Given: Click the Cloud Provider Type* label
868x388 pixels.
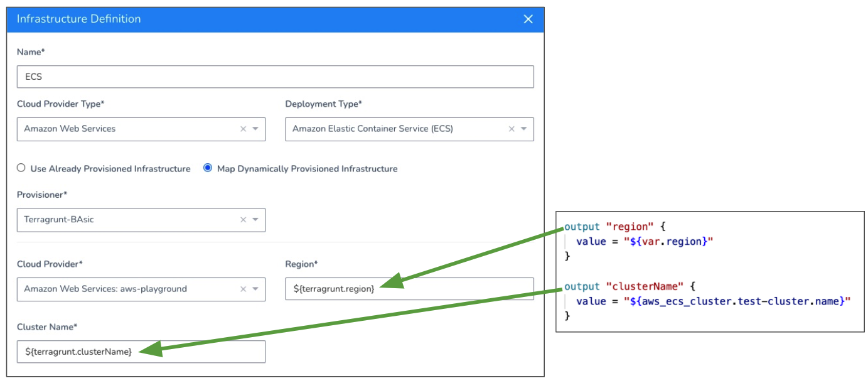Looking at the screenshot, I should [x=60, y=104].
